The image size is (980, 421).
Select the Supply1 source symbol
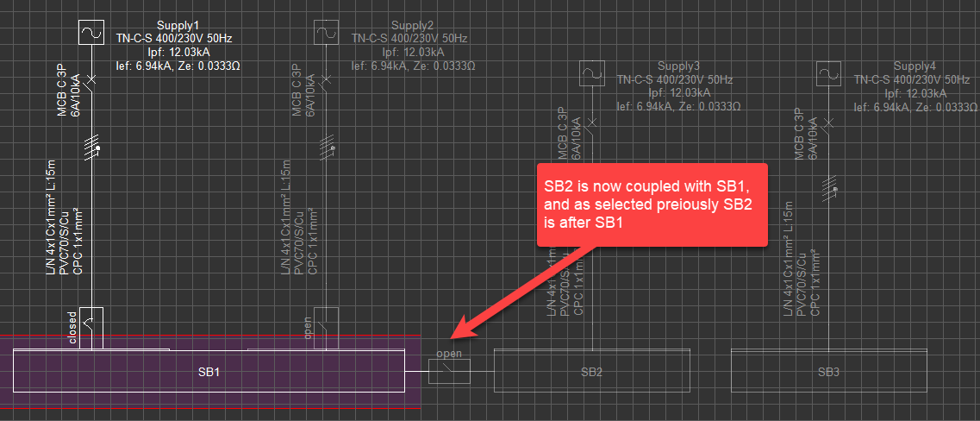[x=91, y=32]
